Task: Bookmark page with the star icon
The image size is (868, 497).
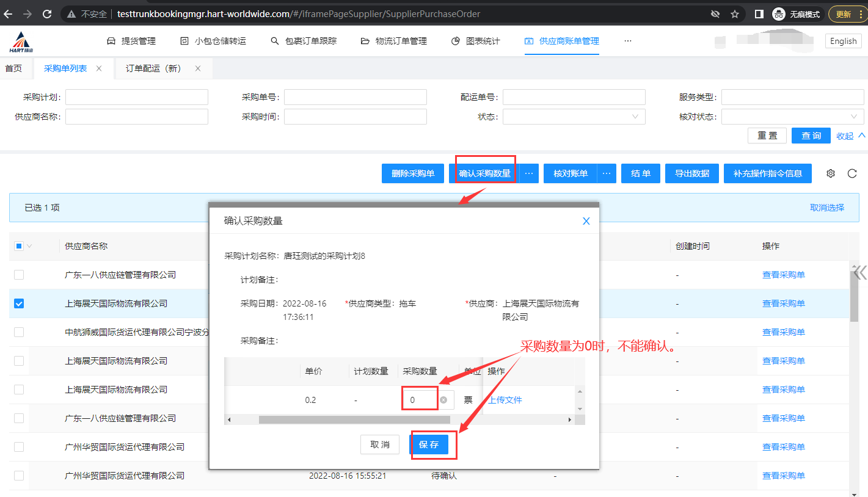Action: tap(735, 14)
